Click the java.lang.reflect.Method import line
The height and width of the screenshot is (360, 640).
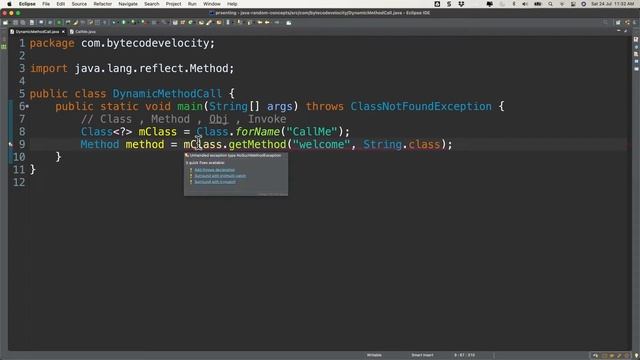(x=132, y=69)
